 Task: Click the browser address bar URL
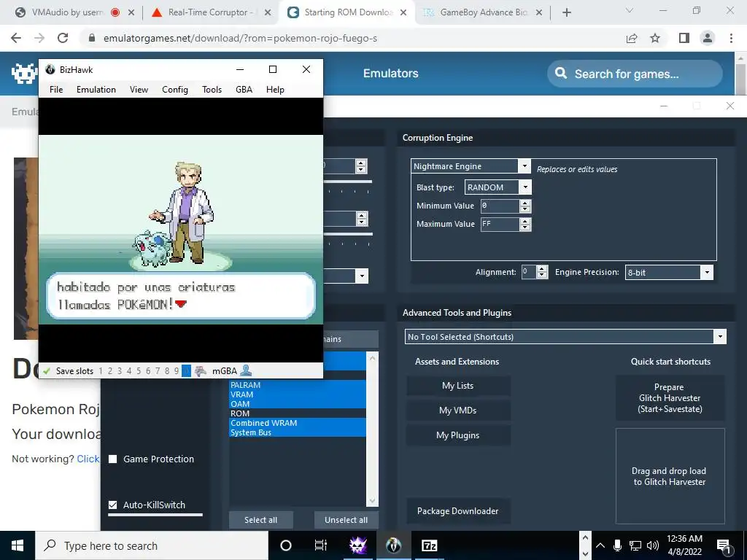click(240, 38)
